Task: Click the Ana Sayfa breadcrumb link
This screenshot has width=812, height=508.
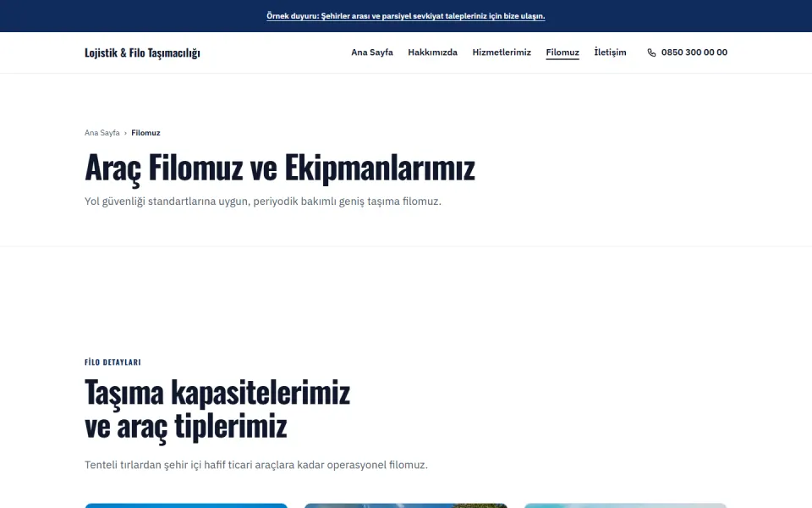Action: pyautogui.click(x=102, y=133)
